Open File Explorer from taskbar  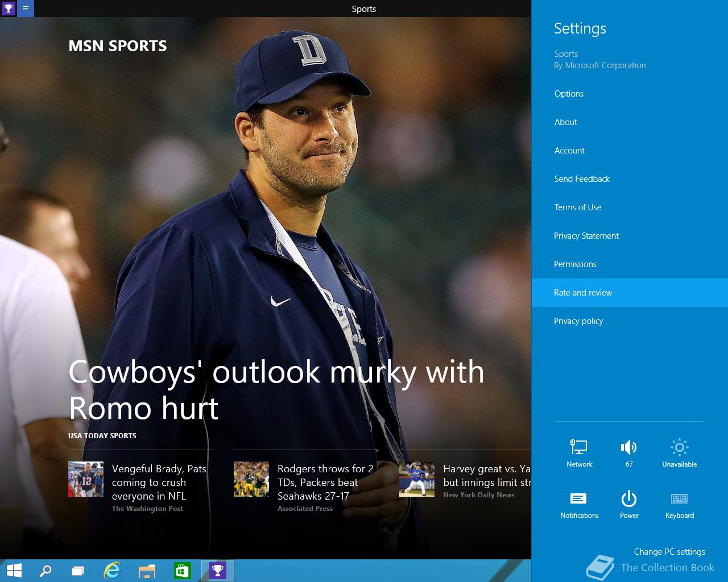[x=147, y=571]
